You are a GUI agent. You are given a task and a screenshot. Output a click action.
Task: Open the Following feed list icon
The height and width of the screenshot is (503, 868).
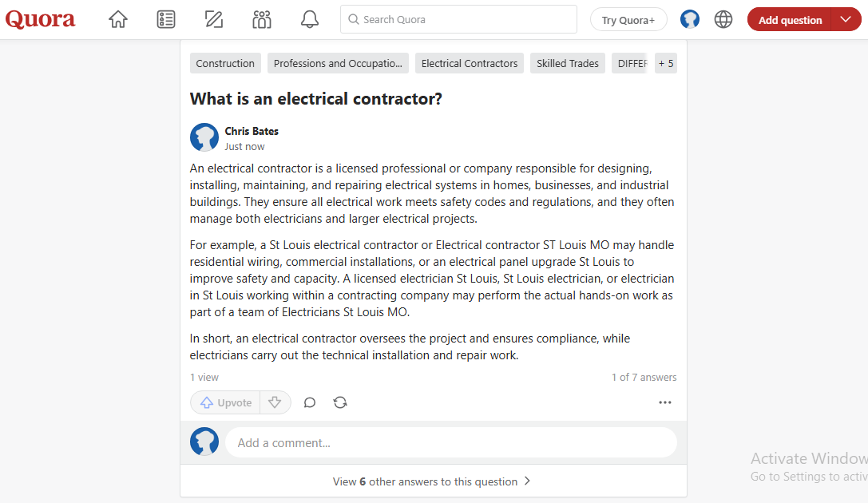tap(166, 19)
